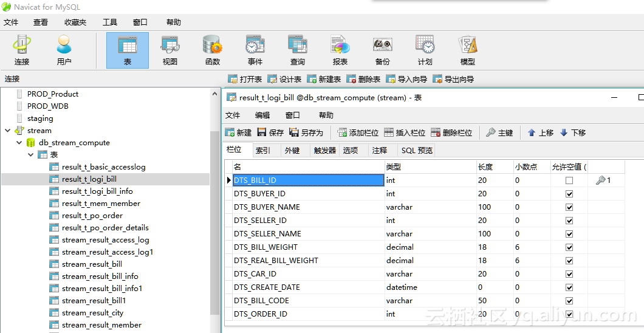Toggle allow null for DTS_REAL_BILL_WEIGHT
The width and height of the screenshot is (644, 333).
tap(569, 260)
